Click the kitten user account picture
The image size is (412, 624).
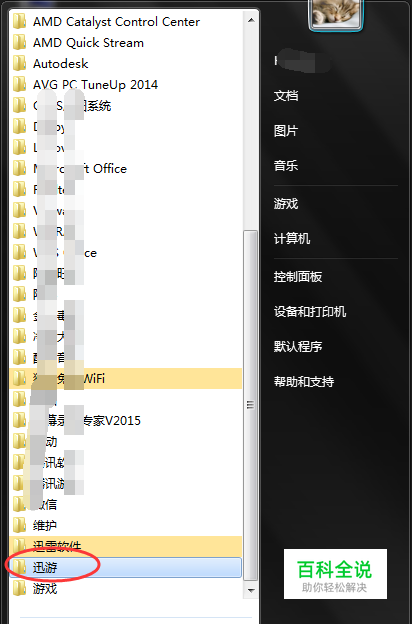click(x=336, y=14)
